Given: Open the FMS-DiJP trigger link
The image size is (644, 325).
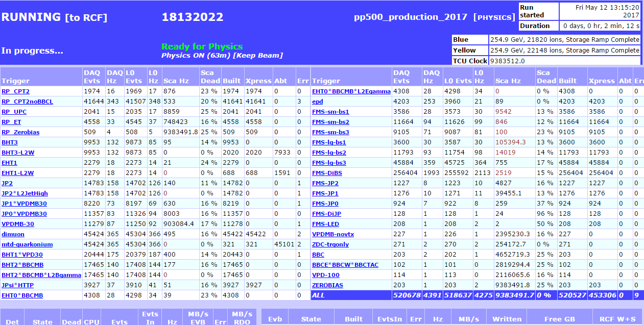Looking at the screenshot, I should 326,214.
